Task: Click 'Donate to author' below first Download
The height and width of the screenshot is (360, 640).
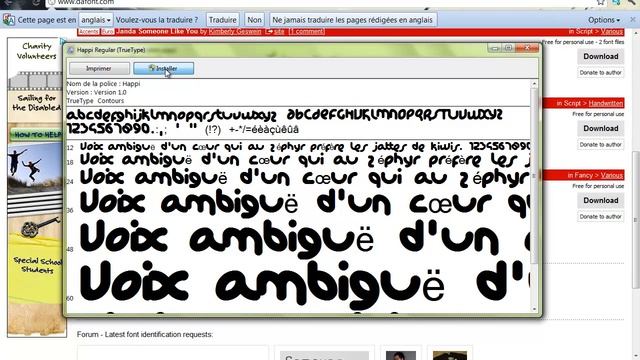Action: coord(600,73)
